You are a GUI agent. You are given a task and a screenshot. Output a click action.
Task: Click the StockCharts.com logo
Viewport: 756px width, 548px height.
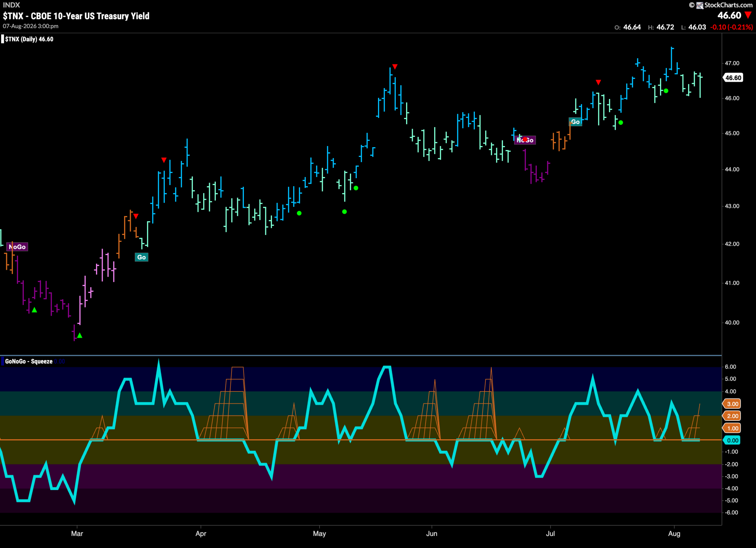[x=721, y=5]
